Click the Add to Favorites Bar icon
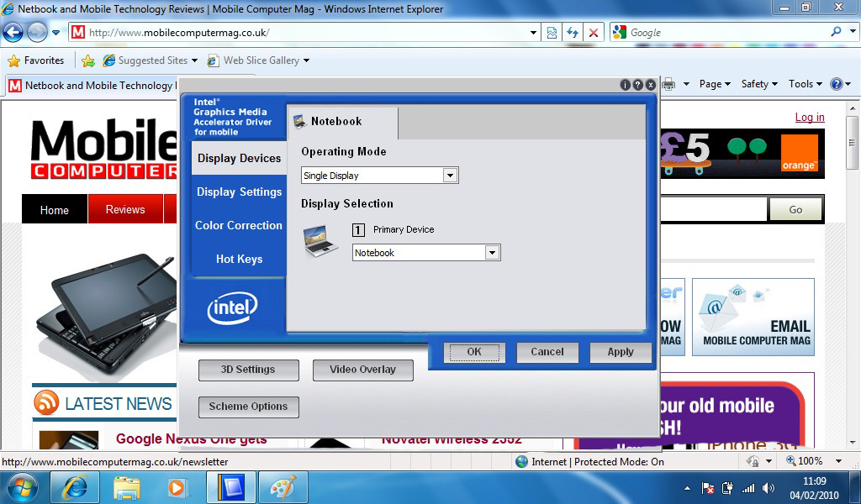This screenshot has height=504, width=861. (87, 60)
